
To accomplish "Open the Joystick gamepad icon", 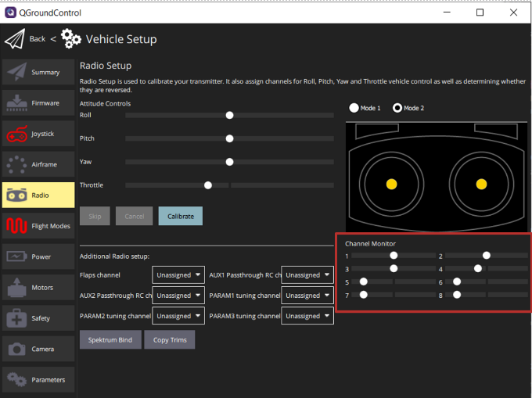I will 16,134.
